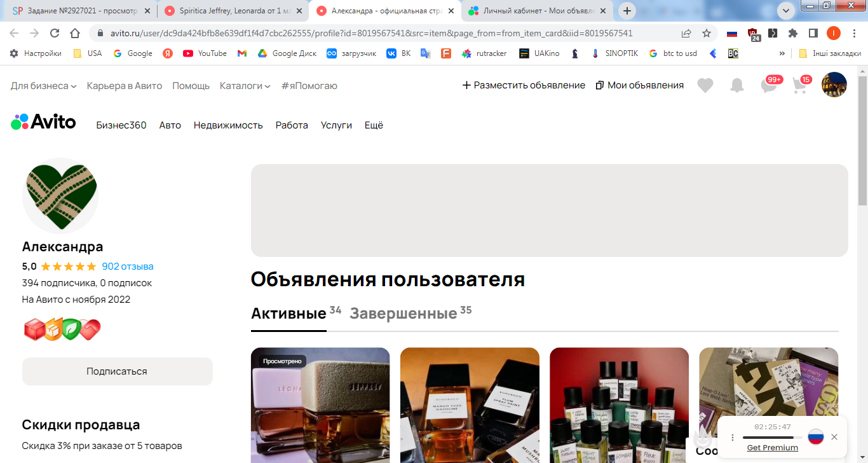Switch to Личный кабинет browser tab

point(538,11)
